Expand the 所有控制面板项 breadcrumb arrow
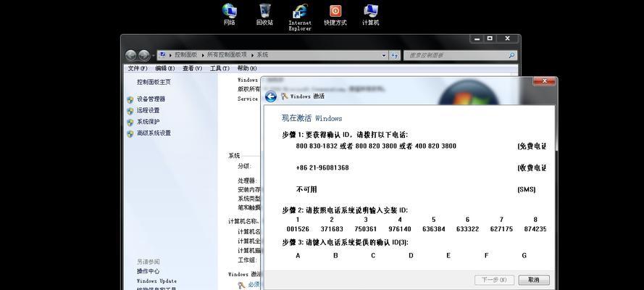The image size is (644, 290). (252, 54)
